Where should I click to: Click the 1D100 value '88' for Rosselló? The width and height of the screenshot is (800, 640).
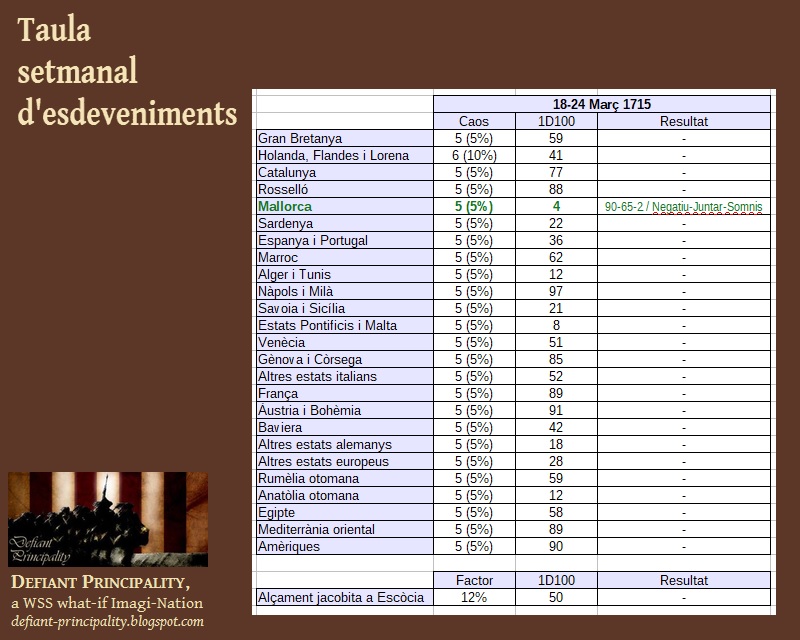click(x=556, y=189)
